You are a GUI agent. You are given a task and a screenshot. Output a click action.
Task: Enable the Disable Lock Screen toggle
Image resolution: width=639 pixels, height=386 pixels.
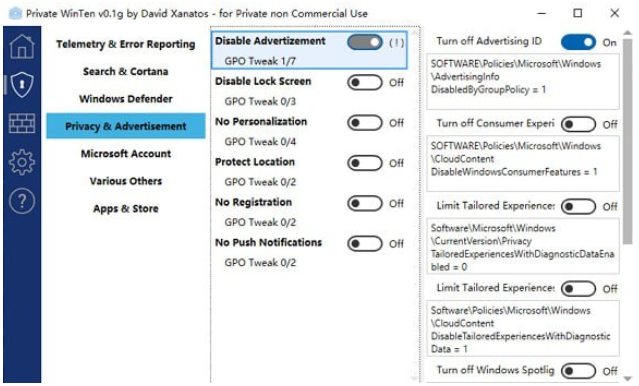point(365,83)
